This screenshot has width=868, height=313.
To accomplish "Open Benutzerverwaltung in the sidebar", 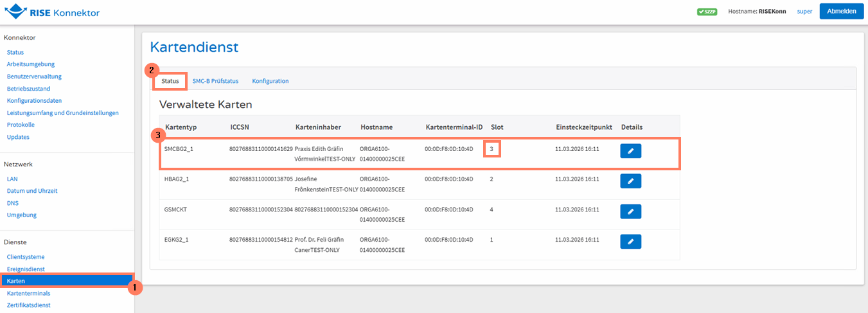I will 34,76.
